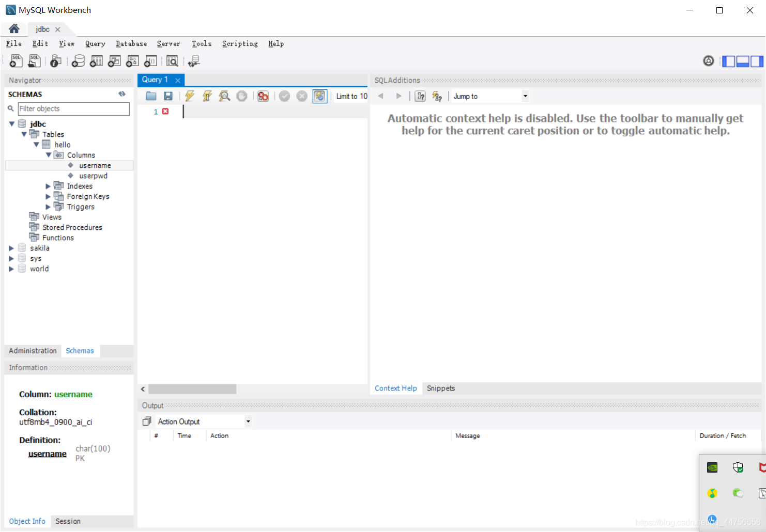766x532 pixels.
Task: Collapse the Columns node
Action: tap(49, 155)
